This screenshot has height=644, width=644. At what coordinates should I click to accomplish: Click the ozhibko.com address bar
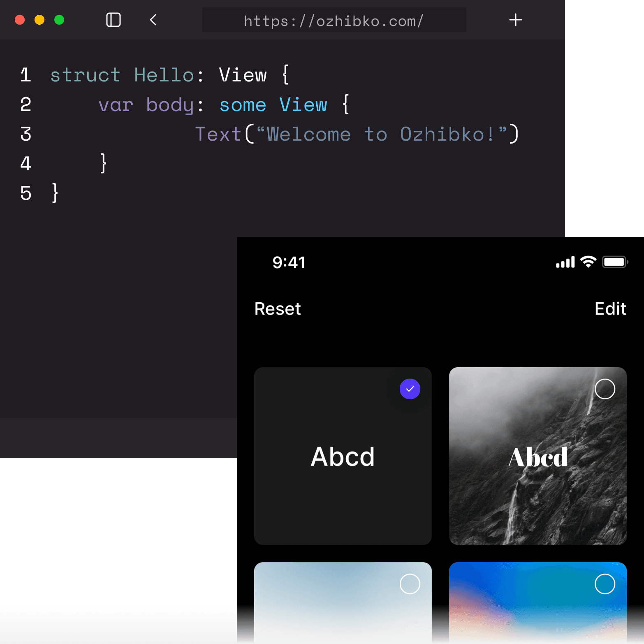334,20
